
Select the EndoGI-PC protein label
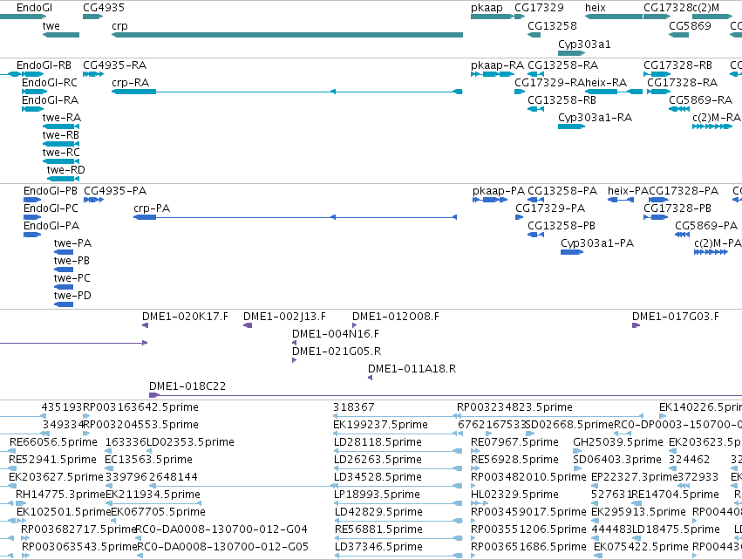[51, 208]
